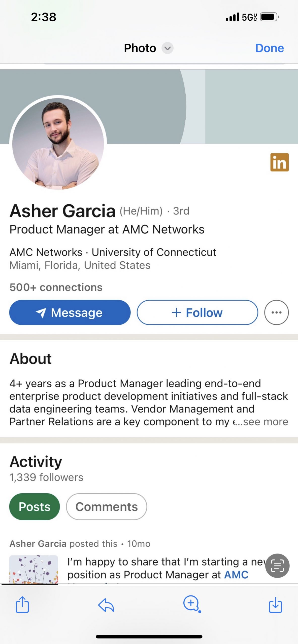Select the Posts activity filter
Viewport: 298px width, 644px height.
tap(35, 507)
